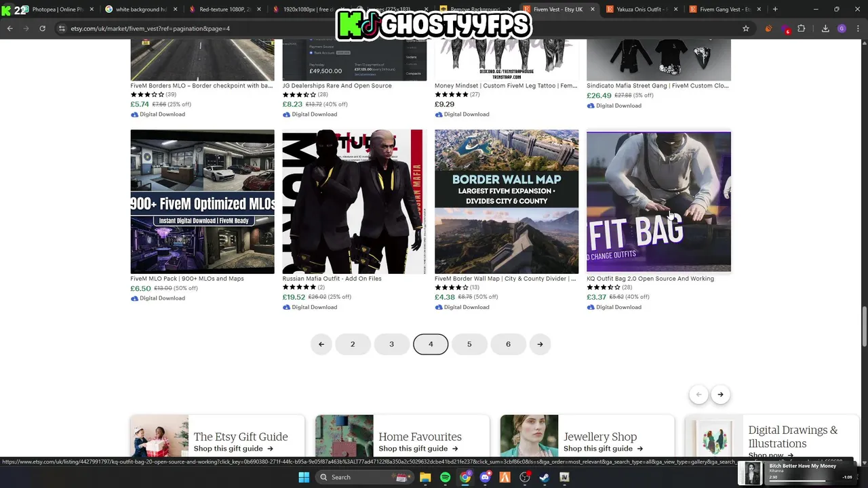Go to next results page arrow

coord(540,344)
